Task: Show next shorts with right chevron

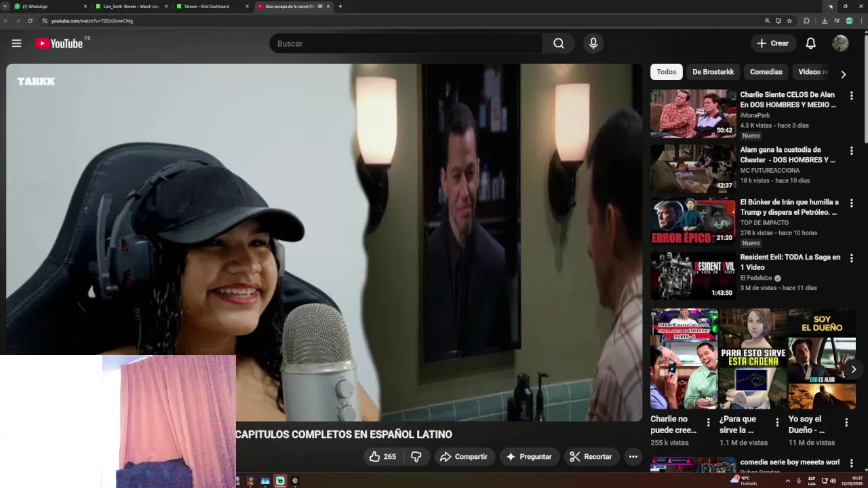Action: coord(853,369)
